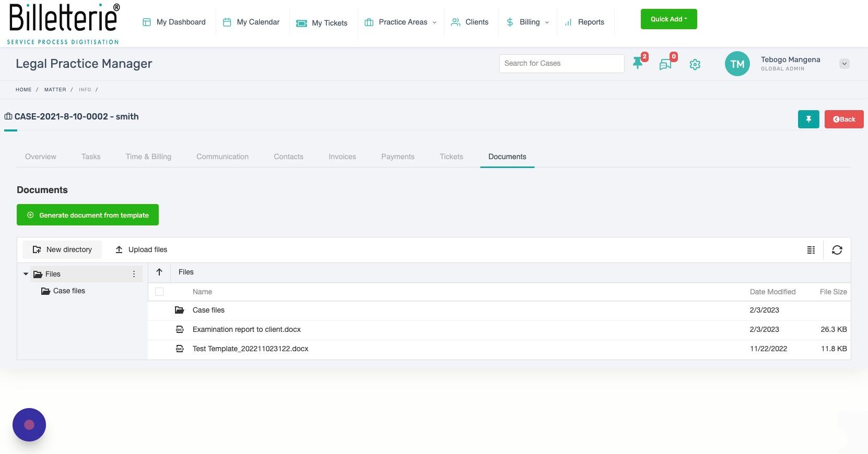Image resolution: width=868 pixels, height=454 pixels.
Task: Expand Practice Areas menu
Action: coord(401,22)
